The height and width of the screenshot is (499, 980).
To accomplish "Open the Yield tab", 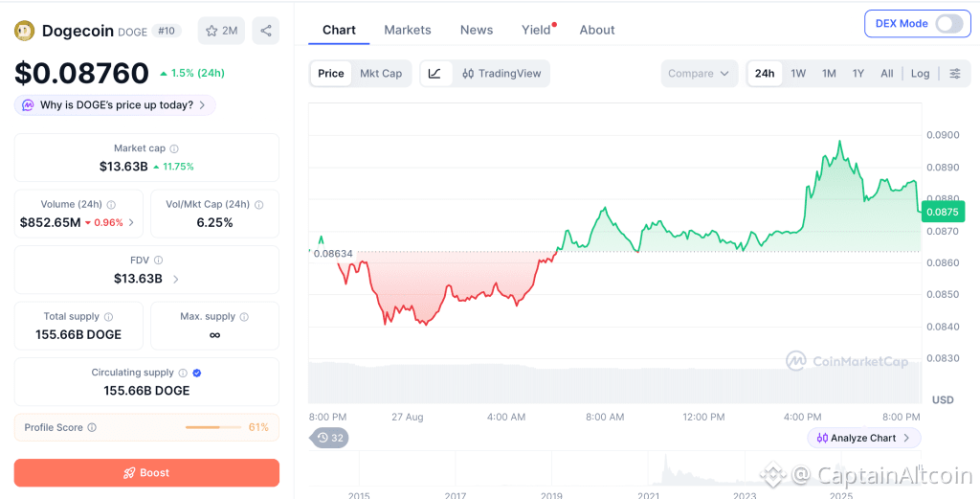I will 536,30.
